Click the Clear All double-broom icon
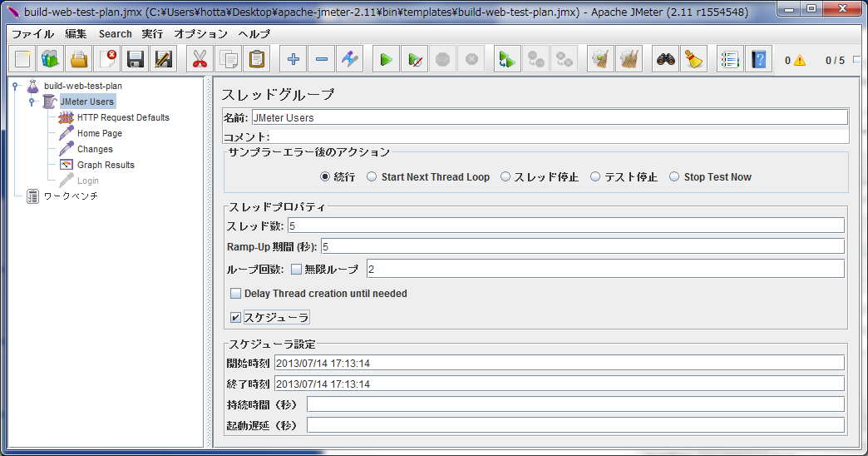Screen dimensions: 868x456 click(629, 59)
